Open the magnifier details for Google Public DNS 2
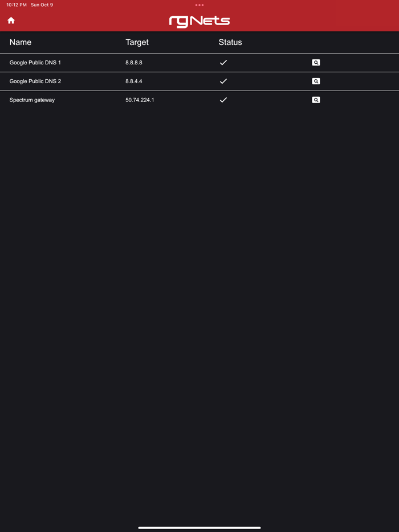 [x=316, y=81]
